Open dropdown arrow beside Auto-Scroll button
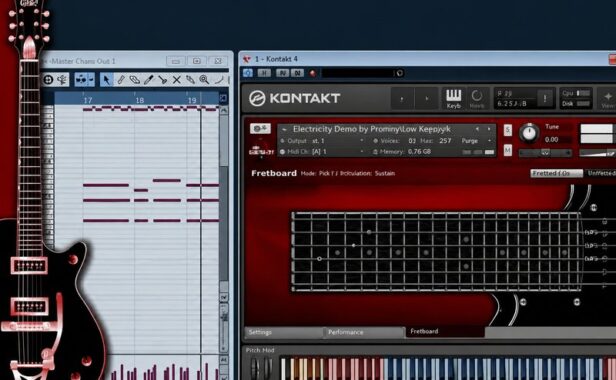 pyautogui.click(x=91, y=80)
